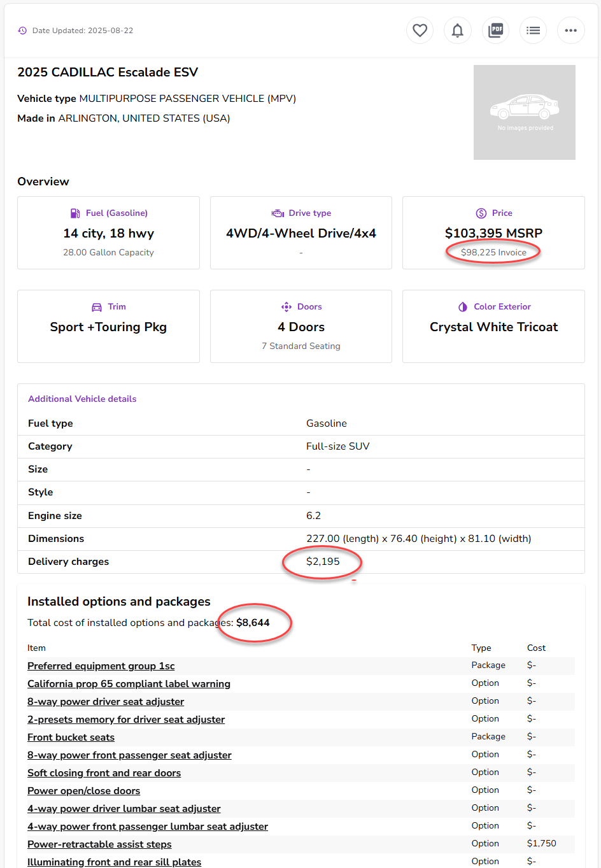The width and height of the screenshot is (601, 868).
Task: Open 2-presets memory for driver seat adjuster
Action: pos(126,719)
